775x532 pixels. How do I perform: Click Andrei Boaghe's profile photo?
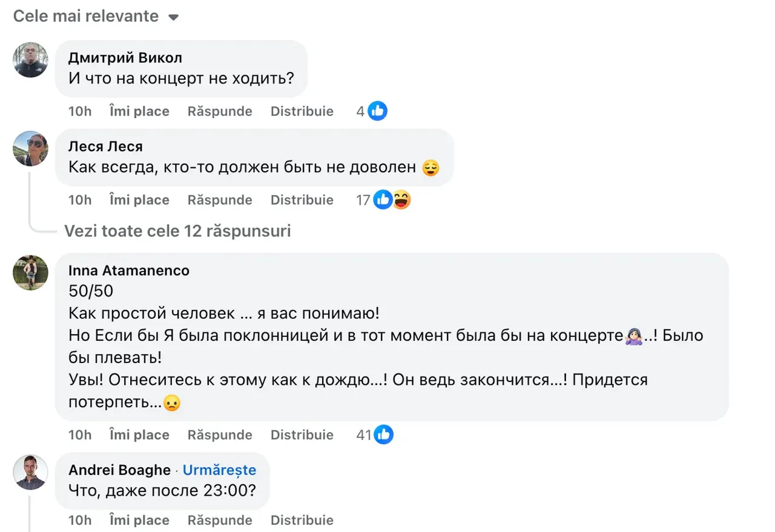[30, 472]
